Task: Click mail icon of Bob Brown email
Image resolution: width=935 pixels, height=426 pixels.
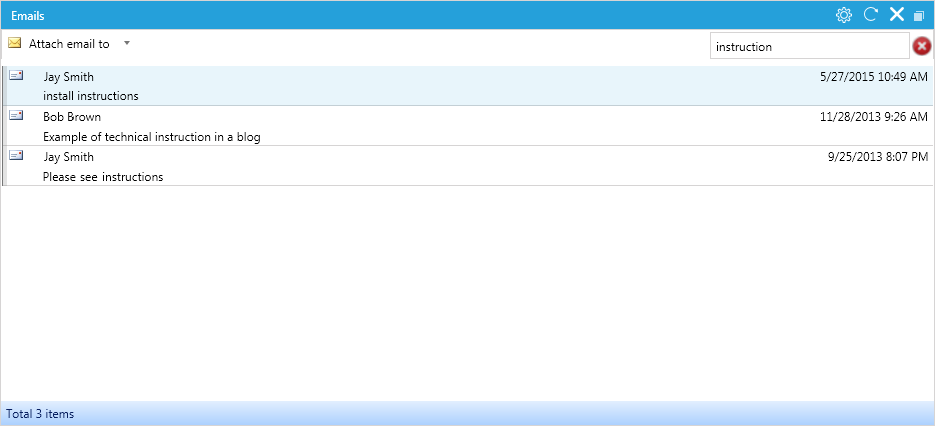Action: (16, 115)
